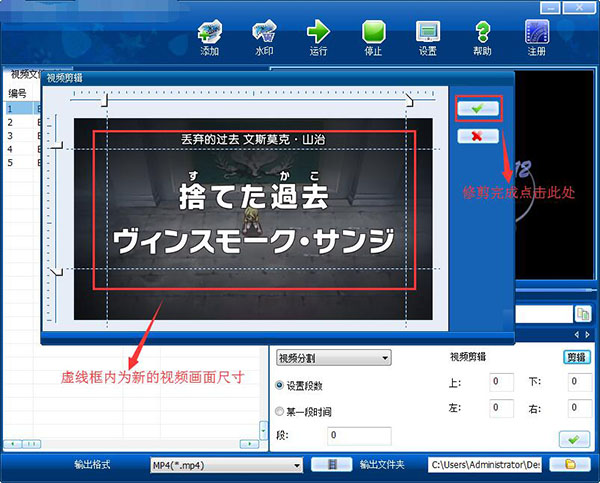The height and width of the screenshot is (483, 600).
Task: Cancel crop with red X button
Action: (x=478, y=136)
